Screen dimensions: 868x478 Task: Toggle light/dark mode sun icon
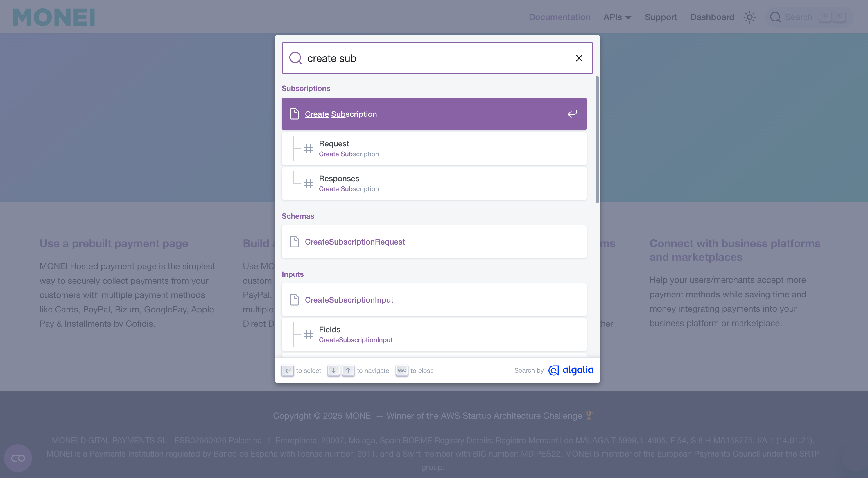pyautogui.click(x=750, y=17)
